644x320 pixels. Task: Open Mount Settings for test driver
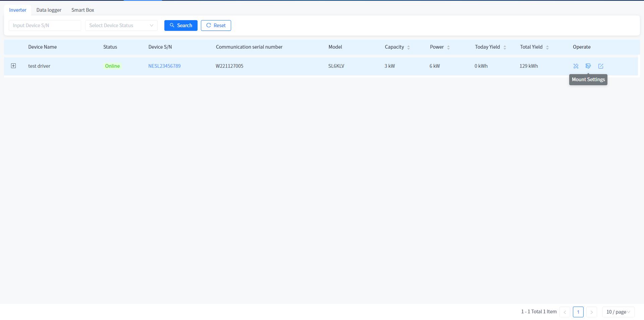click(588, 66)
